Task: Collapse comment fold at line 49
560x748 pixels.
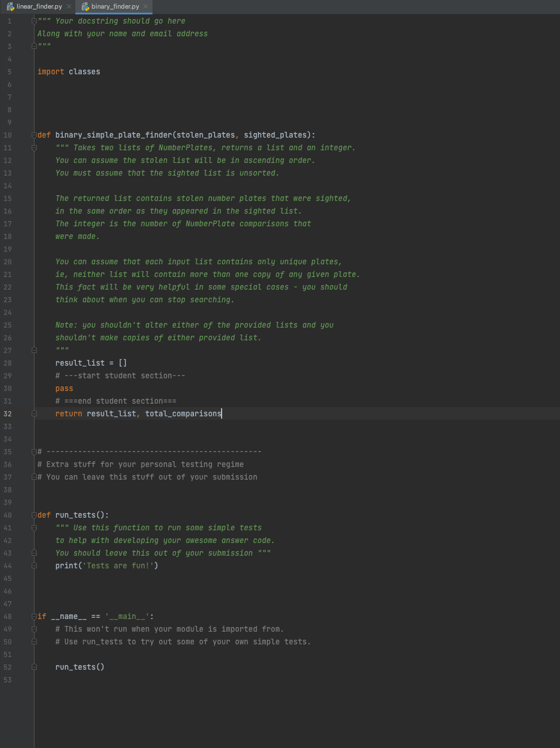Action: point(34,629)
